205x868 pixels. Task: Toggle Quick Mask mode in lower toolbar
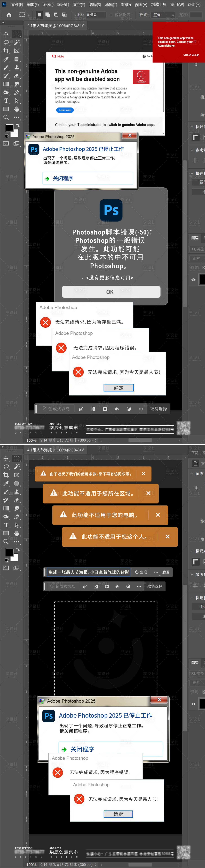(6, 568)
